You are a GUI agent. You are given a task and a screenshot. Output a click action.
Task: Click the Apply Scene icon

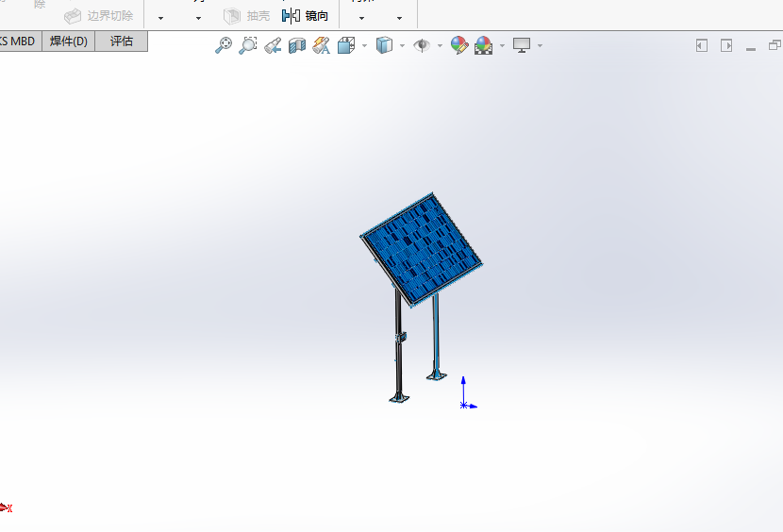483,45
